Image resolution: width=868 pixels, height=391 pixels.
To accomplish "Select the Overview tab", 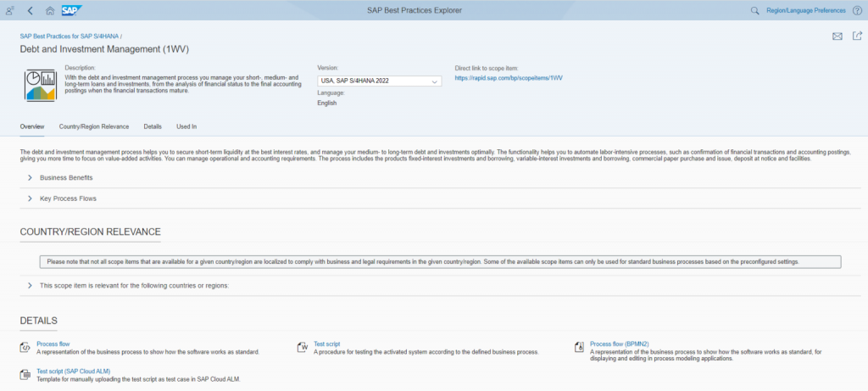I will coord(32,126).
